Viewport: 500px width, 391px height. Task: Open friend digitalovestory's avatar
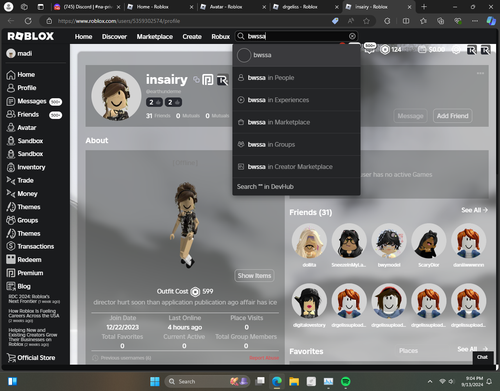click(309, 301)
